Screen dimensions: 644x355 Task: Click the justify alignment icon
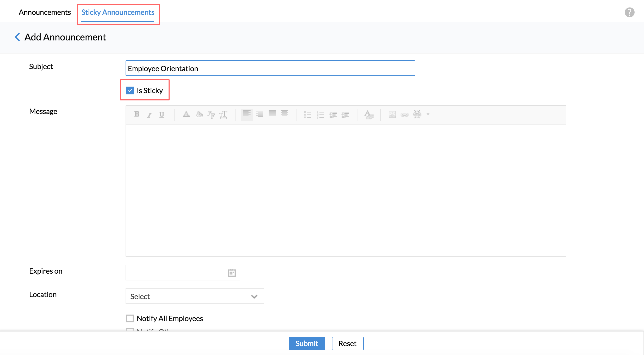[272, 114]
